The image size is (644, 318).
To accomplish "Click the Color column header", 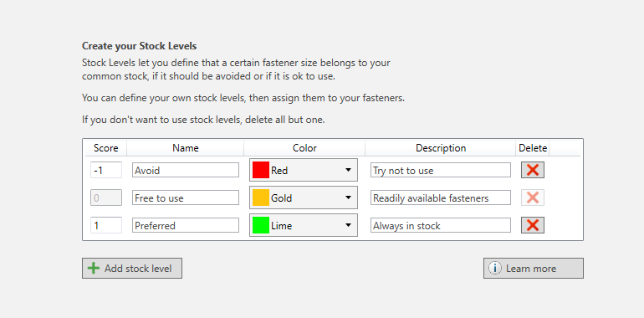I will (304, 148).
